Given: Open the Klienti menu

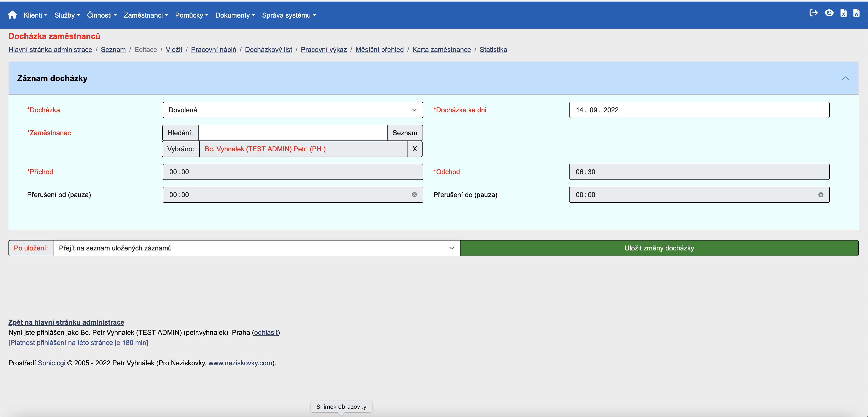Looking at the screenshot, I should point(35,15).
